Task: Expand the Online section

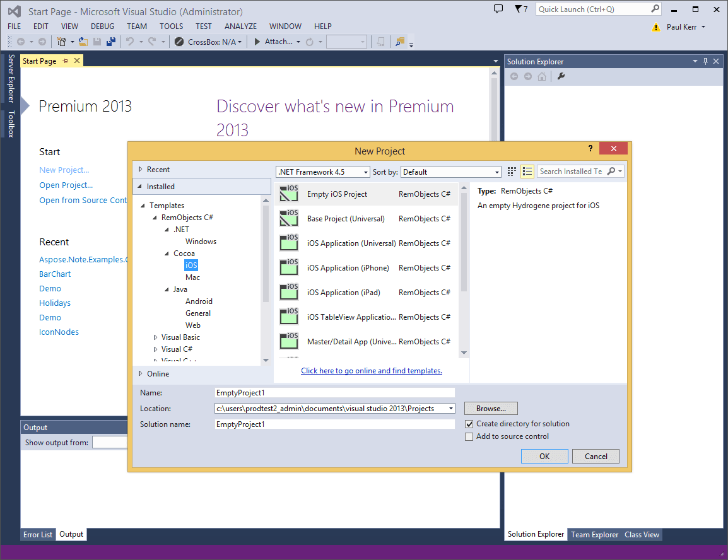Action: [x=140, y=373]
